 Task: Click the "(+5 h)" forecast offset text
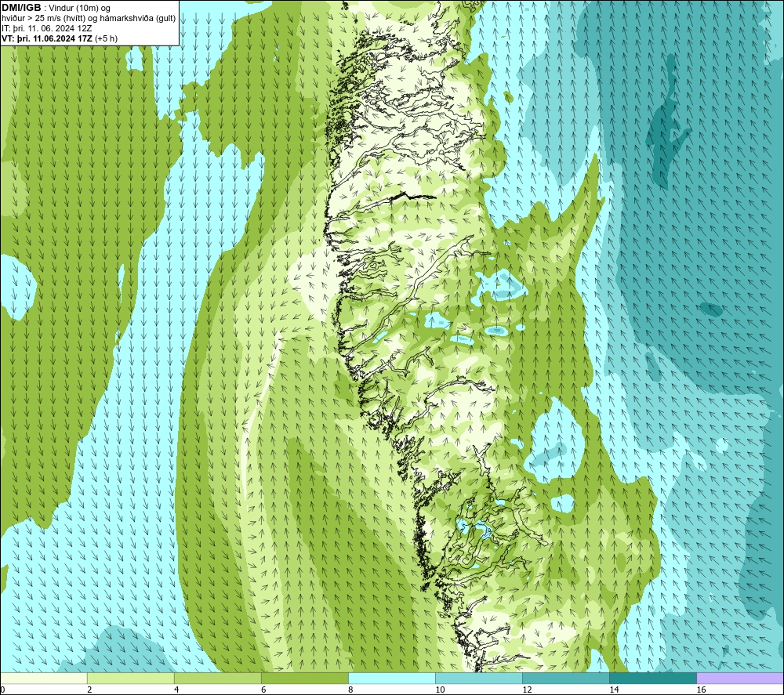[x=106, y=38]
